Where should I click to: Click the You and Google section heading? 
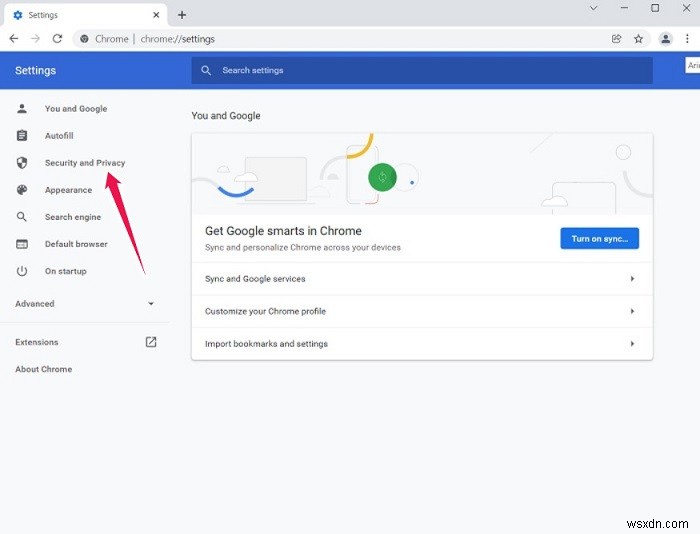click(226, 116)
